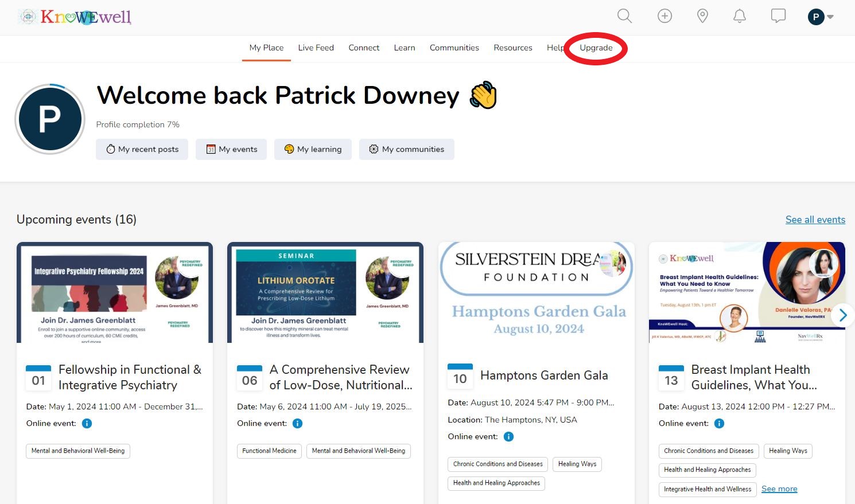
Task: Open My learning button
Action: (313, 149)
